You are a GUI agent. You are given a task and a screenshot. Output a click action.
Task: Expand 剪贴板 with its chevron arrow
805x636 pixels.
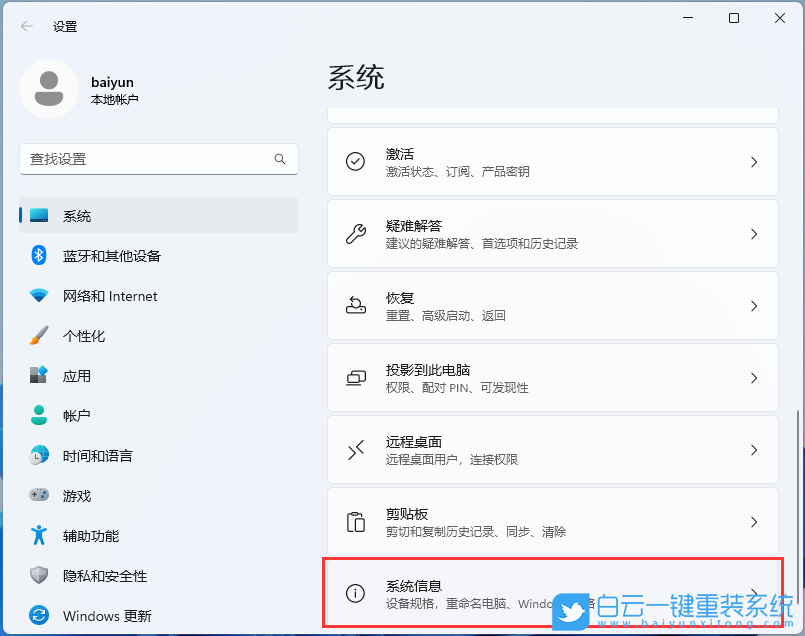(x=753, y=521)
